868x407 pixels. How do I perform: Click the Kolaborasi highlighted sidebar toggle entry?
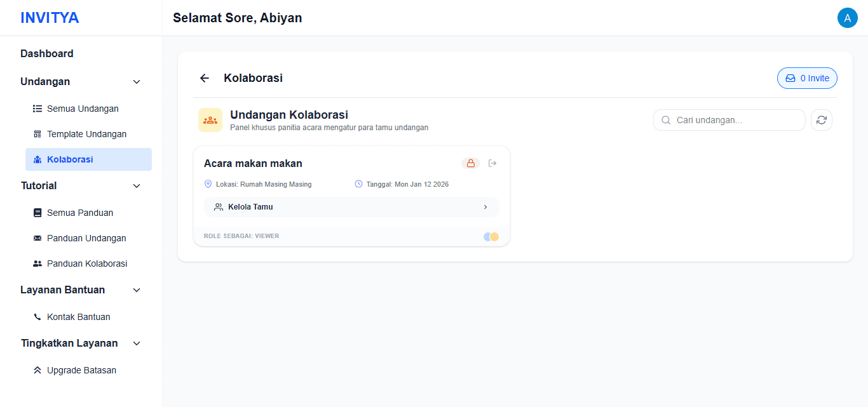click(x=71, y=159)
